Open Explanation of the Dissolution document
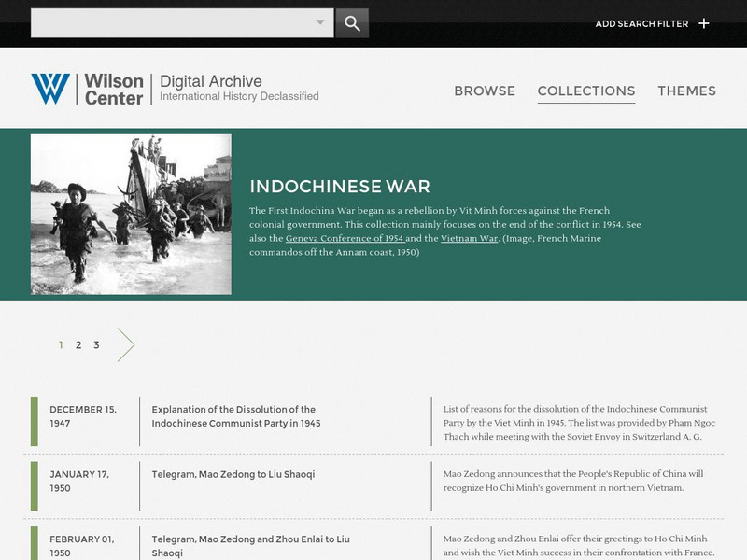 pyautogui.click(x=236, y=416)
